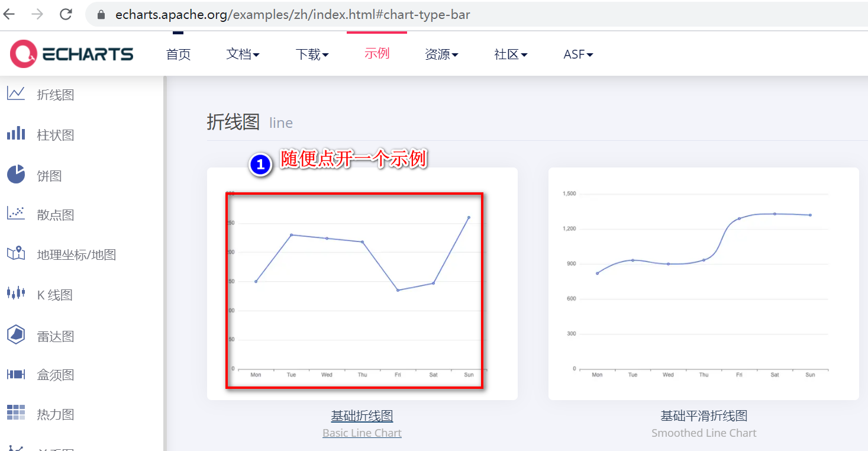Click the browser address bar URL
Screen dimensions: 868x451
293,15
